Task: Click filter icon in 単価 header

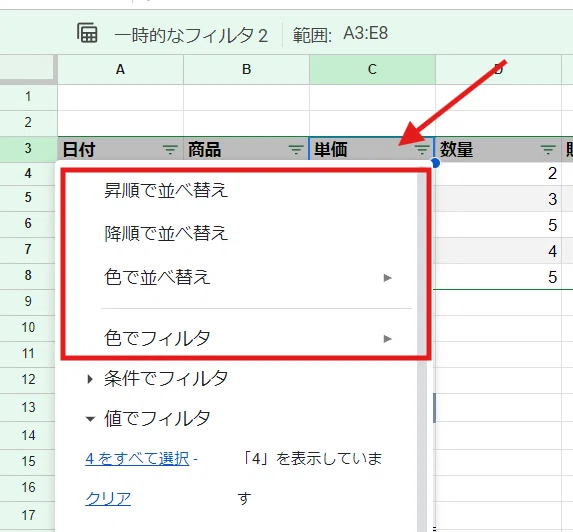Action: pos(422,149)
